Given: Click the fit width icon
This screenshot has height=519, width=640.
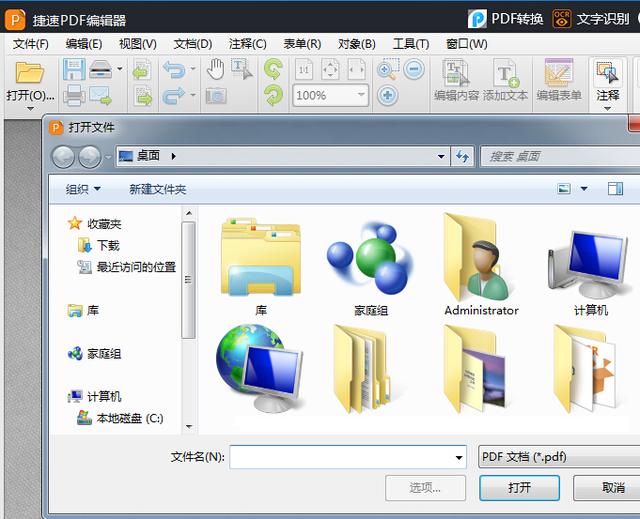Looking at the screenshot, I should coord(356,70).
